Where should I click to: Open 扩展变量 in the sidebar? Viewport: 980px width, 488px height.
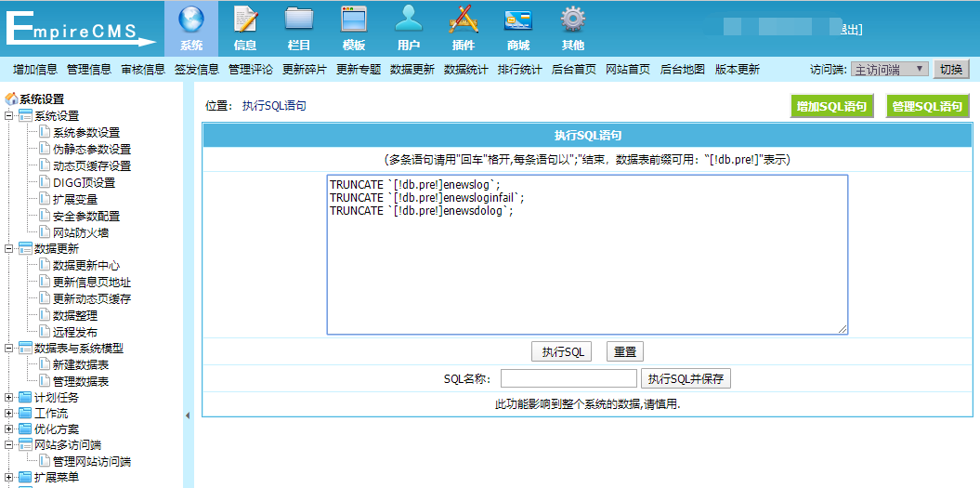75,199
